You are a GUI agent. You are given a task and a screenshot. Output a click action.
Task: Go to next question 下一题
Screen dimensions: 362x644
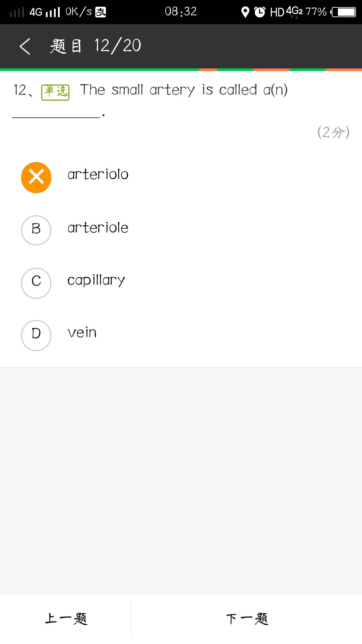click(x=247, y=619)
